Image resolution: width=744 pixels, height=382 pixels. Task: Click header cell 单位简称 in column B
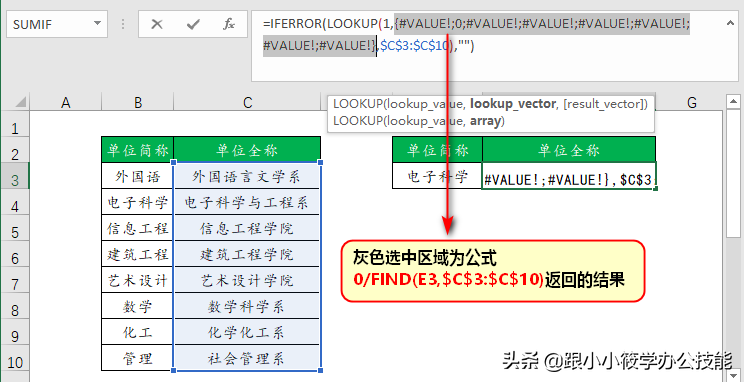point(138,150)
